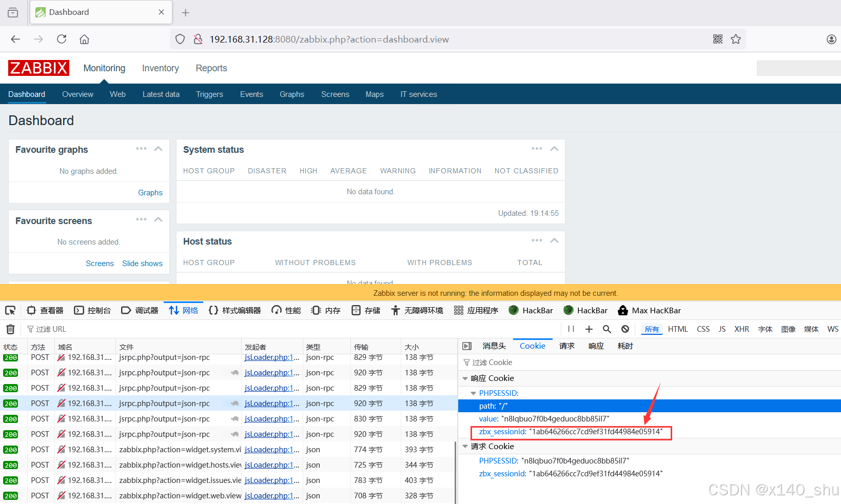Open Host status options menu
The width and height of the screenshot is (841, 504).
(x=537, y=240)
